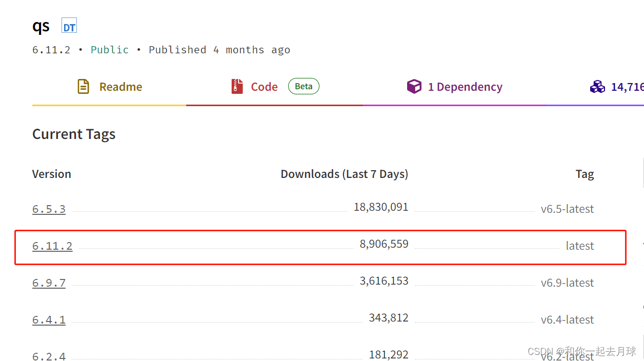Click the purple package cube icon beside Dependency
The image size is (644, 361).
[x=414, y=86]
